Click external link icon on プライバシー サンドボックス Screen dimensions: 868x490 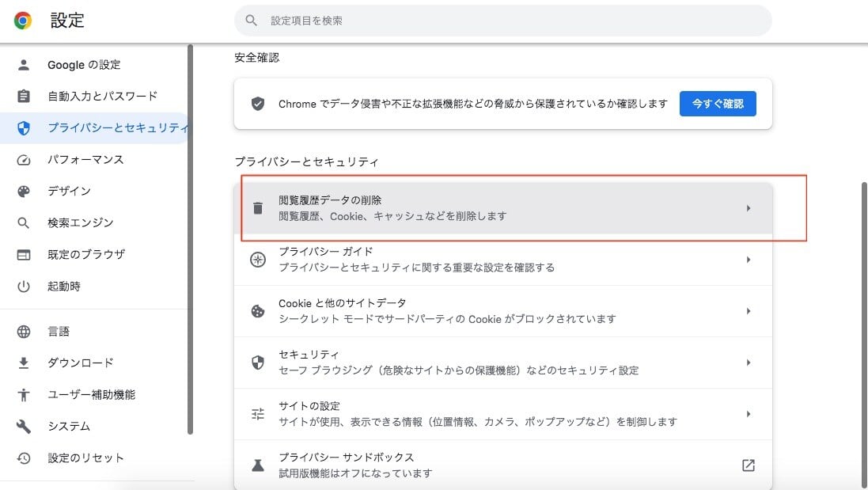click(748, 465)
